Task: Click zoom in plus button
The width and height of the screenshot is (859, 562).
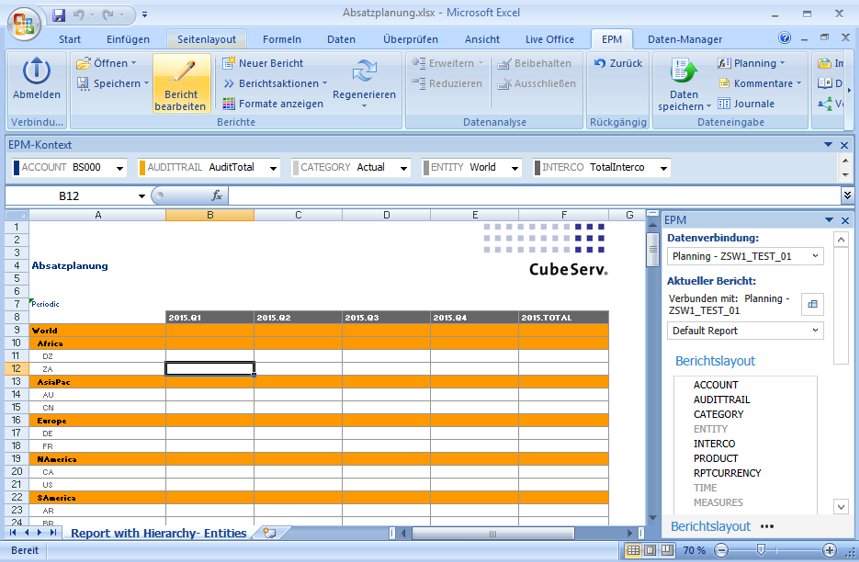Action: (829, 550)
